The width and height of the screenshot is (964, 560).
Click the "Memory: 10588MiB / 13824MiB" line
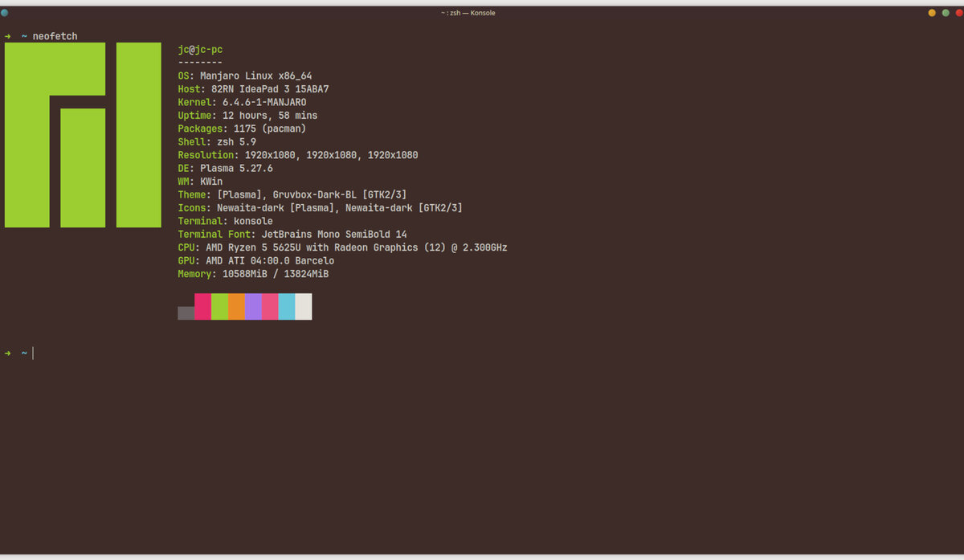point(253,274)
